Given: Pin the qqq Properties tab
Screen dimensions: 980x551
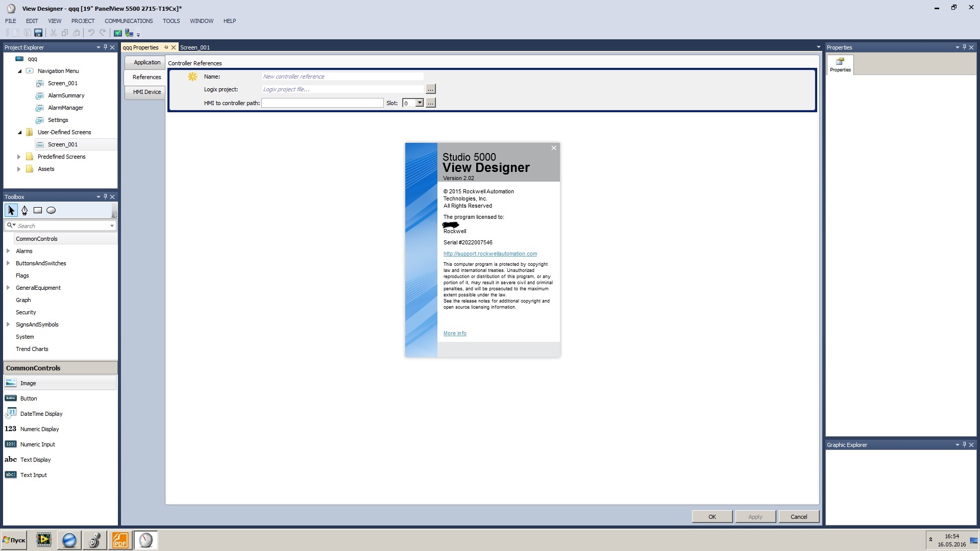Looking at the screenshot, I should coord(166,47).
